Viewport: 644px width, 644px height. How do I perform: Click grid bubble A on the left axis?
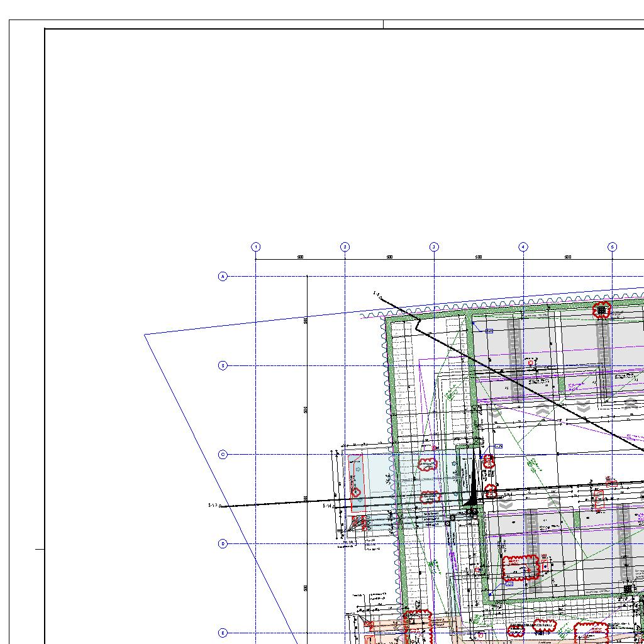(223, 277)
